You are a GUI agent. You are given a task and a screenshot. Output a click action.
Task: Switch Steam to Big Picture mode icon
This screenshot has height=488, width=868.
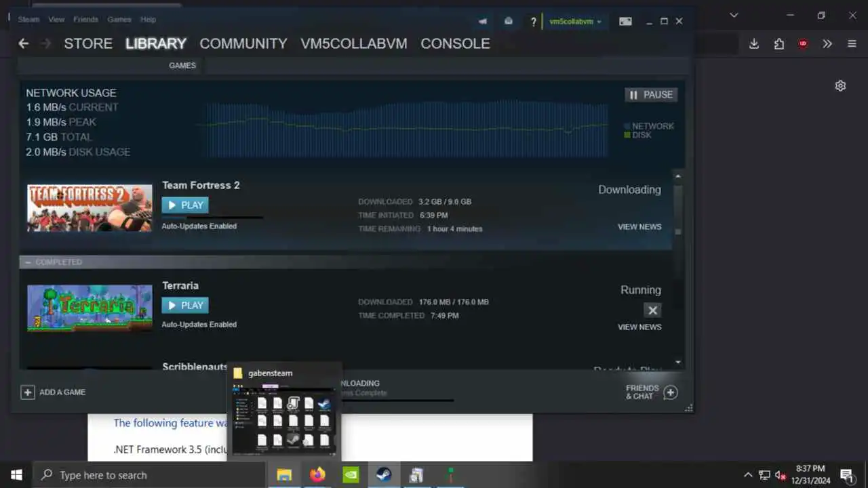625,21
